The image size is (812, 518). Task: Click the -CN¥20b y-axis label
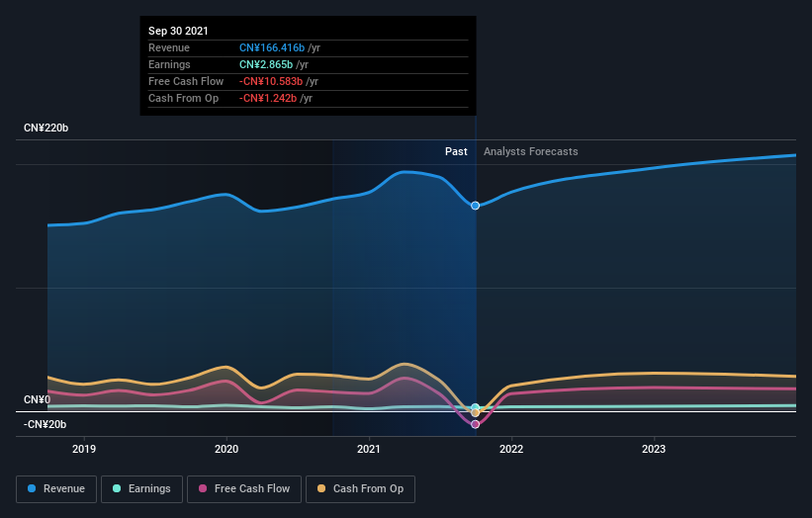coord(45,424)
